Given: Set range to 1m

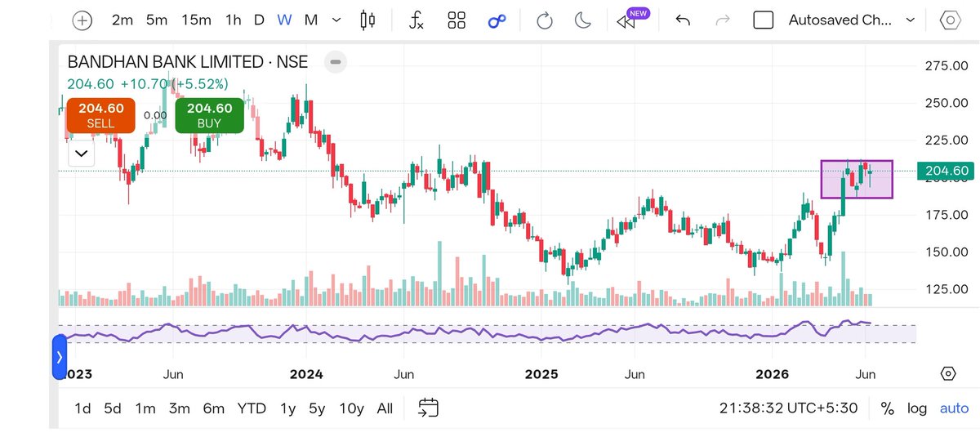Looking at the screenshot, I should point(145,408).
